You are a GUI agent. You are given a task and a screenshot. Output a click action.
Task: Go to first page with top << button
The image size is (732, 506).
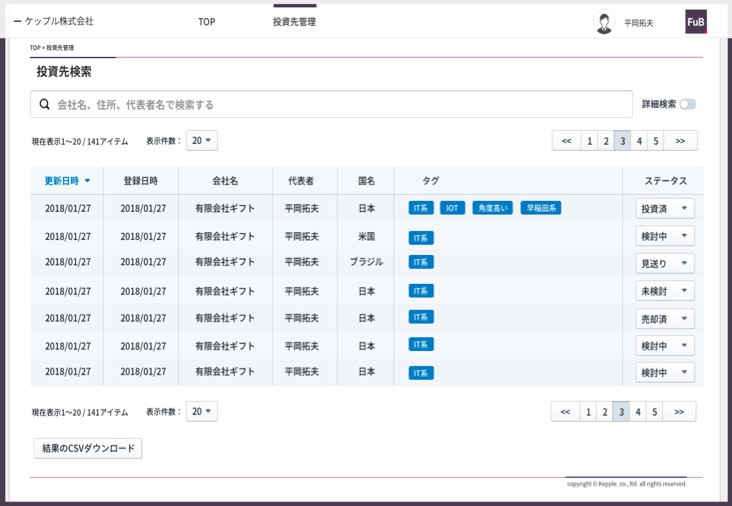(x=566, y=141)
